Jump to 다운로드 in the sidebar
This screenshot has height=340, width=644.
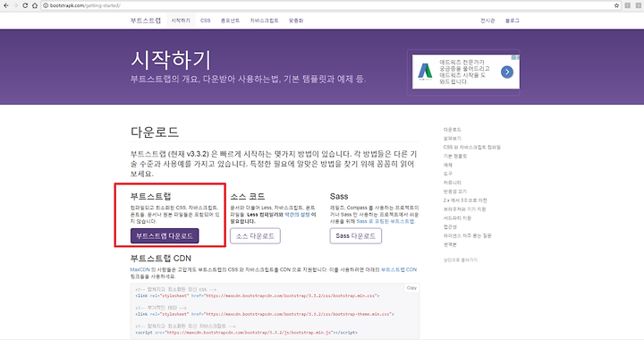[452, 130]
